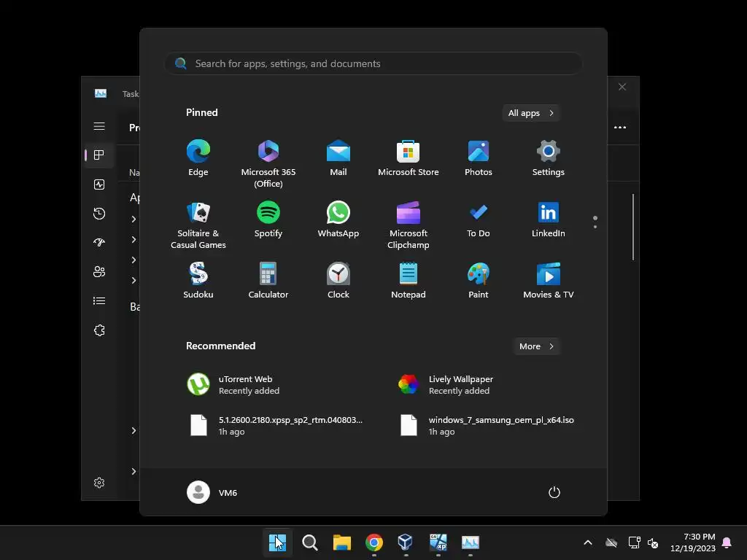Open Edge from pinned apps
This screenshot has width=747, height=560.
198,158
